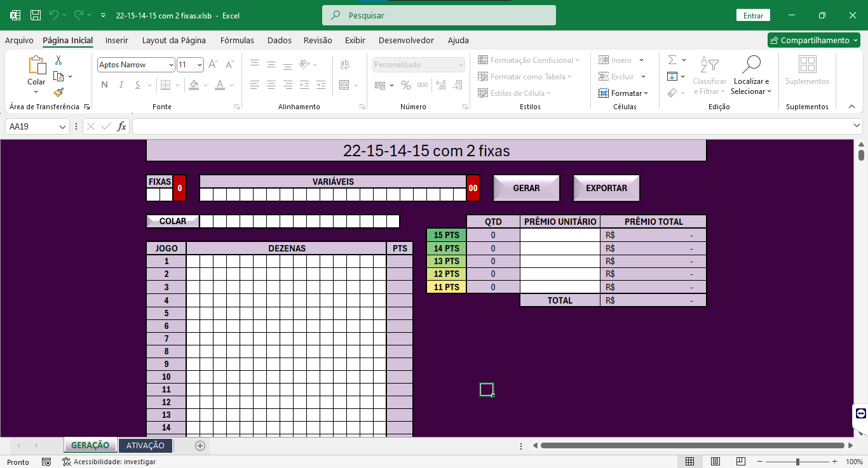Image resolution: width=868 pixels, height=468 pixels.
Task: Click the 15 PTS prêmio unitário cell
Action: [x=560, y=235]
